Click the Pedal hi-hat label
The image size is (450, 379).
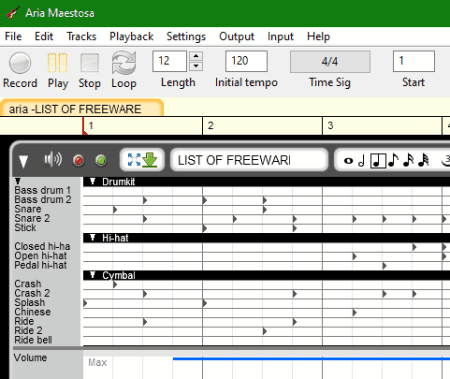click(40, 265)
